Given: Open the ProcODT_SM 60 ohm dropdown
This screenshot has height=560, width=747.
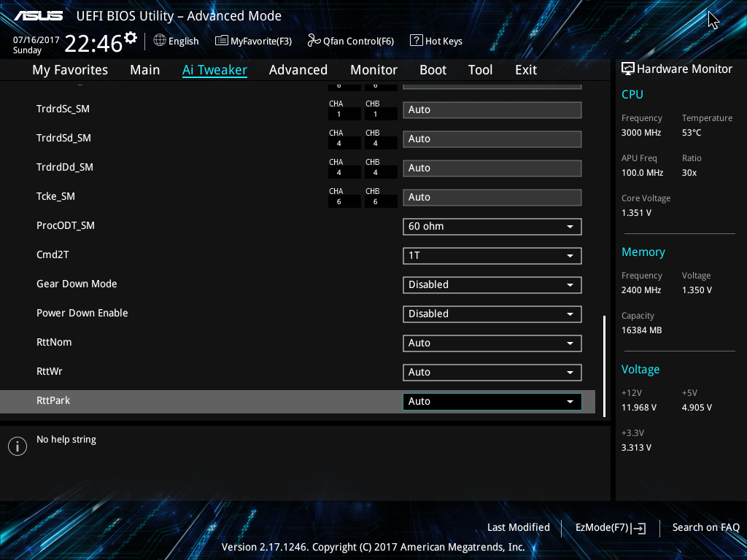Looking at the screenshot, I should (492, 227).
